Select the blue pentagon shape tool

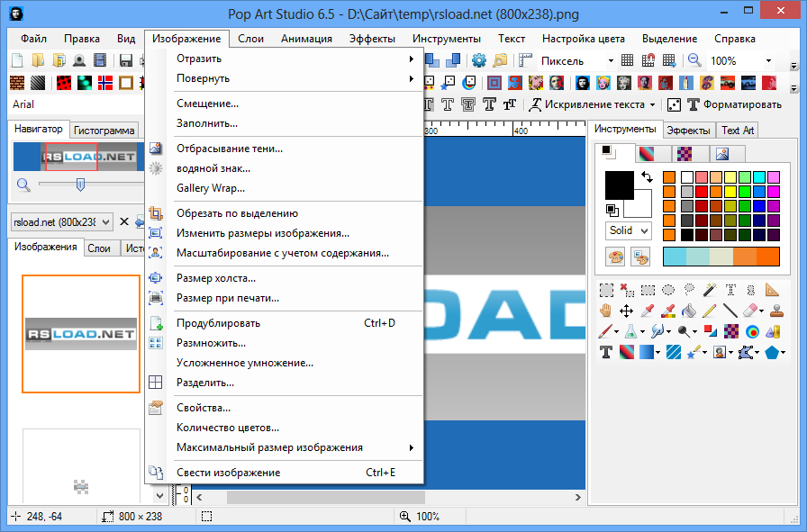click(x=772, y=353)
